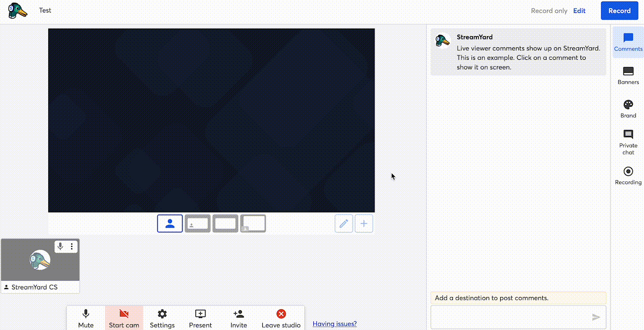Click Invite to add a guest

pyautogui.click(x=239, y=319)
